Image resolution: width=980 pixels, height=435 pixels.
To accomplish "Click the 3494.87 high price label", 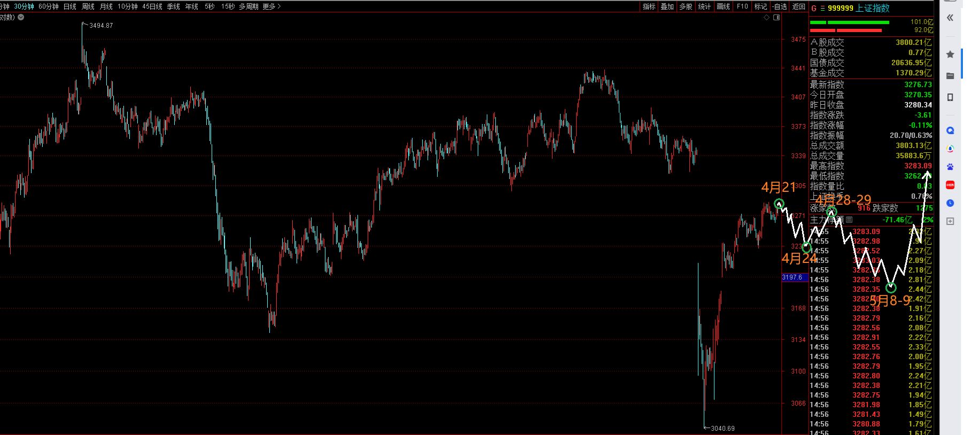I will coord(101,26).
